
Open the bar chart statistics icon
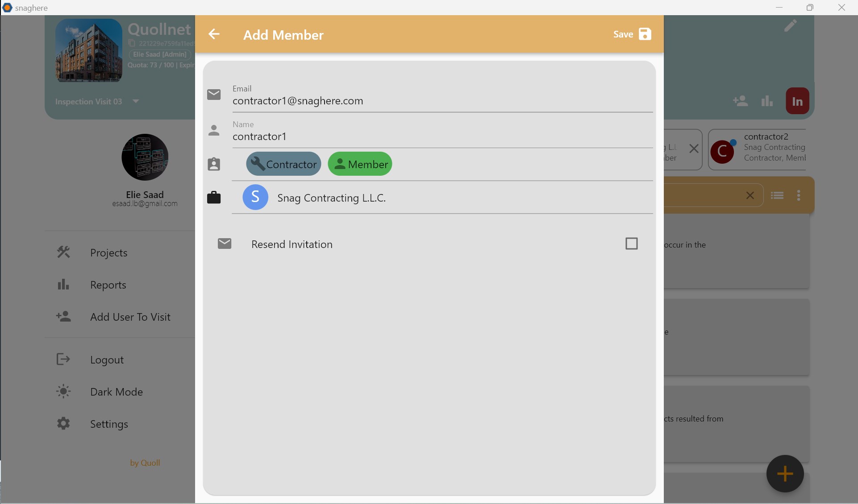(767, 101)
